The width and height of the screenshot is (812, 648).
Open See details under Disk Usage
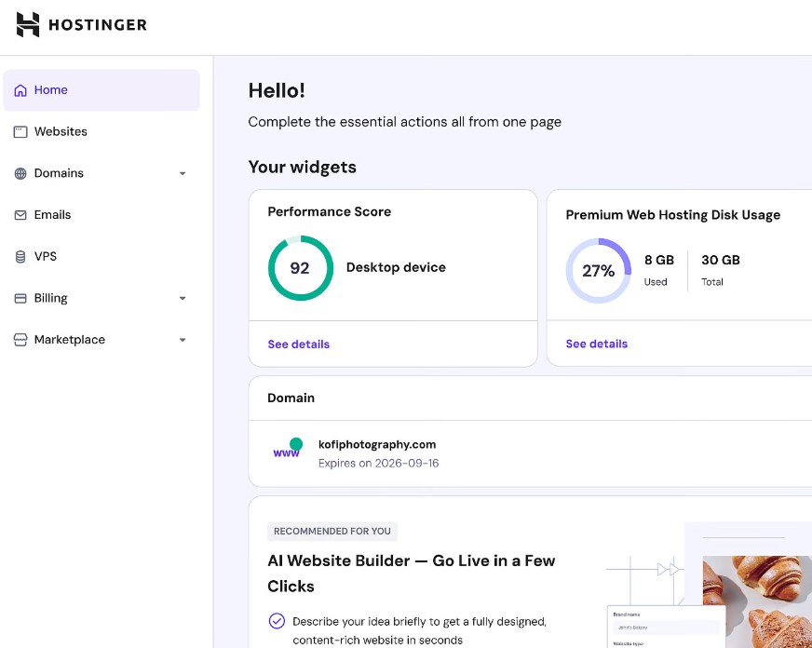point(597,344)
